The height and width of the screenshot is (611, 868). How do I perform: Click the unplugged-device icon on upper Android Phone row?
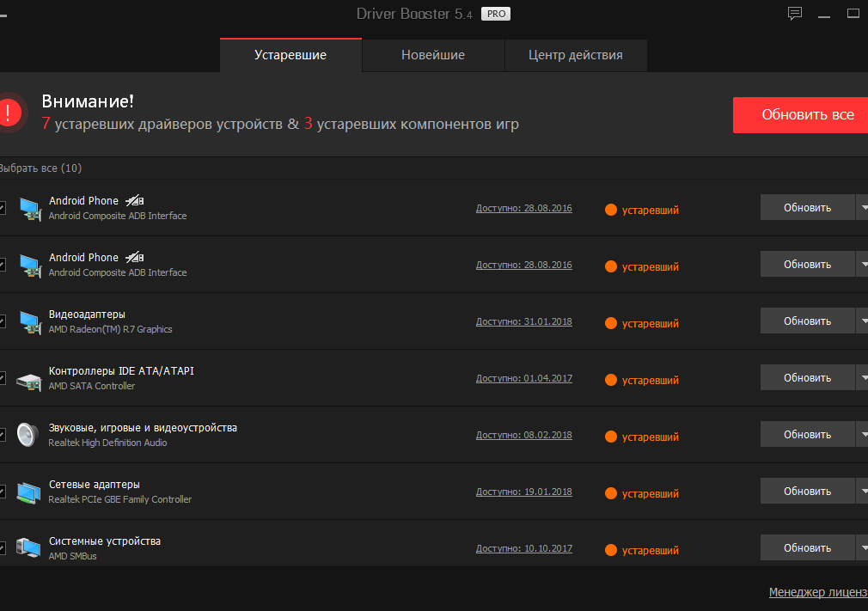pos(135,200)
